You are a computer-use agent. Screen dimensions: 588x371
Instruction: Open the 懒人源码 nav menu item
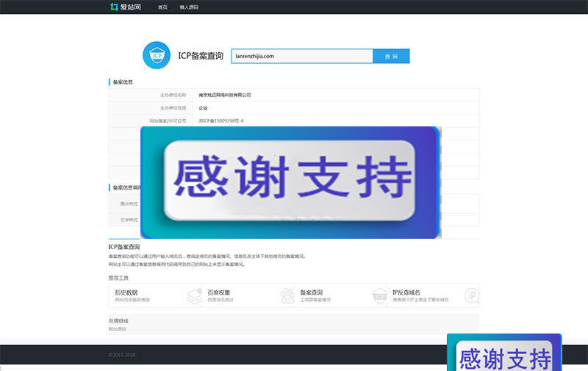tap(189, 7)
